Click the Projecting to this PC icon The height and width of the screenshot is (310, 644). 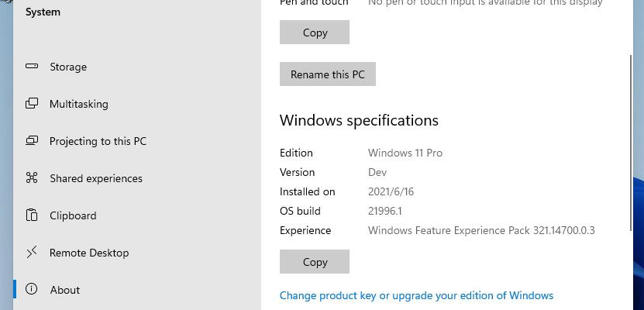pyautogui.click(x=32, y=141)
